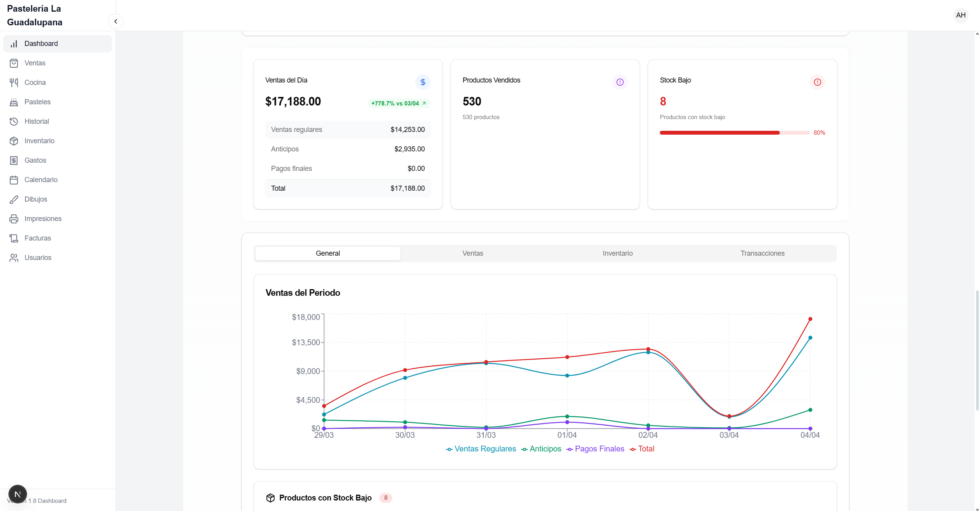
Task: Open the AH user avatar menu
Action: click(x=961, y=15)
